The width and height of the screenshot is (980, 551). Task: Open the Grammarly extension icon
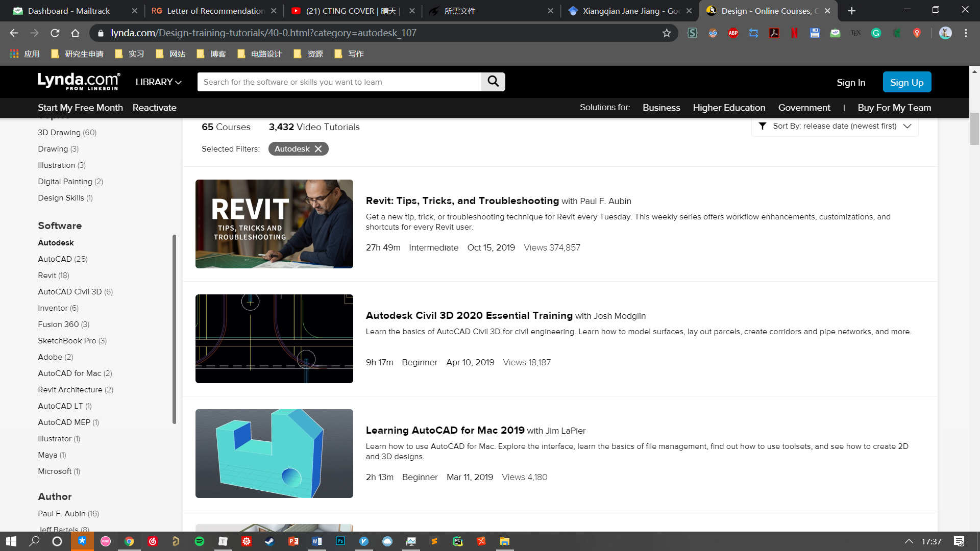(876, 33)
